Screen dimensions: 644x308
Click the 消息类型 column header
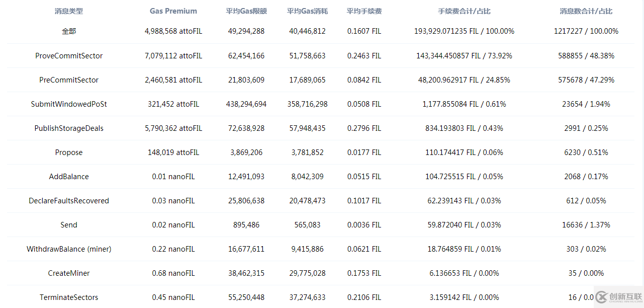click(69, 11)
